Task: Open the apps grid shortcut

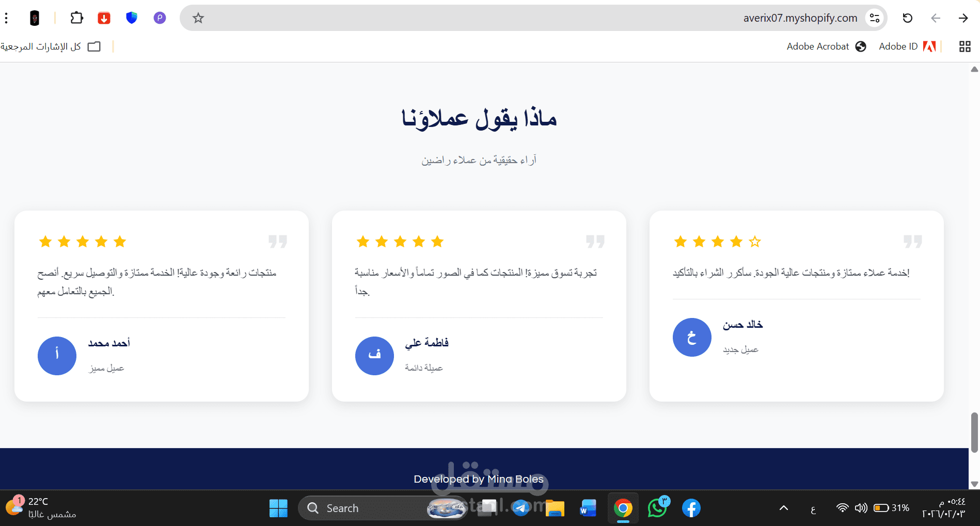Action: [965, 46]
